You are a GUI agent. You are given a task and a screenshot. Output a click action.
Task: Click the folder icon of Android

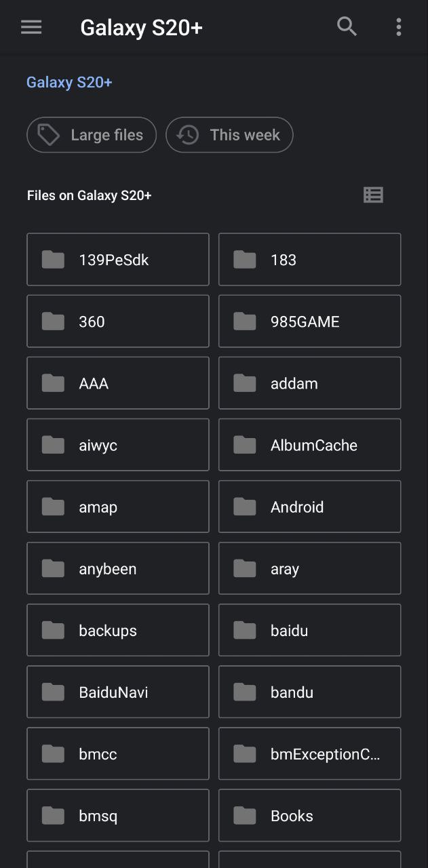pos(244,507)
